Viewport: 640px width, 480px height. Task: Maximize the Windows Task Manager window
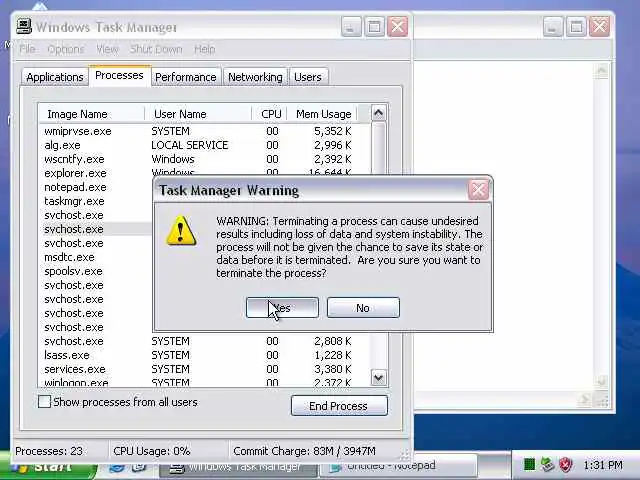coord(374,27)
